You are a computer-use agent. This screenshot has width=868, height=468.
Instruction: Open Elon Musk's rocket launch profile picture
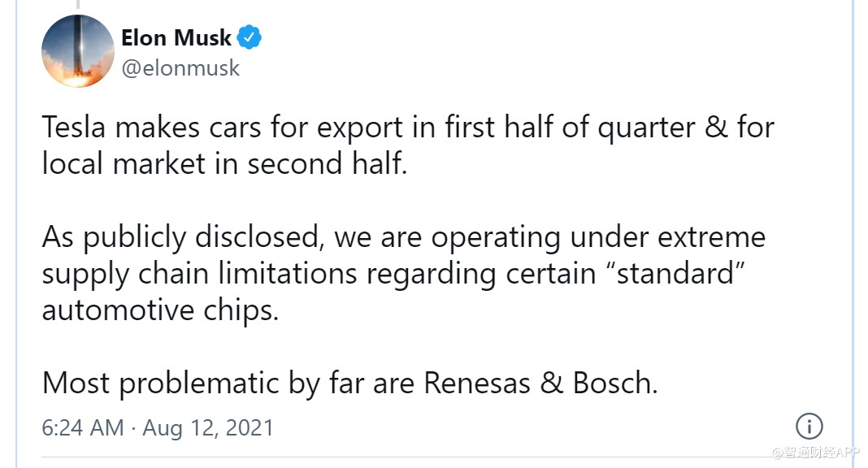coord(77,51)
